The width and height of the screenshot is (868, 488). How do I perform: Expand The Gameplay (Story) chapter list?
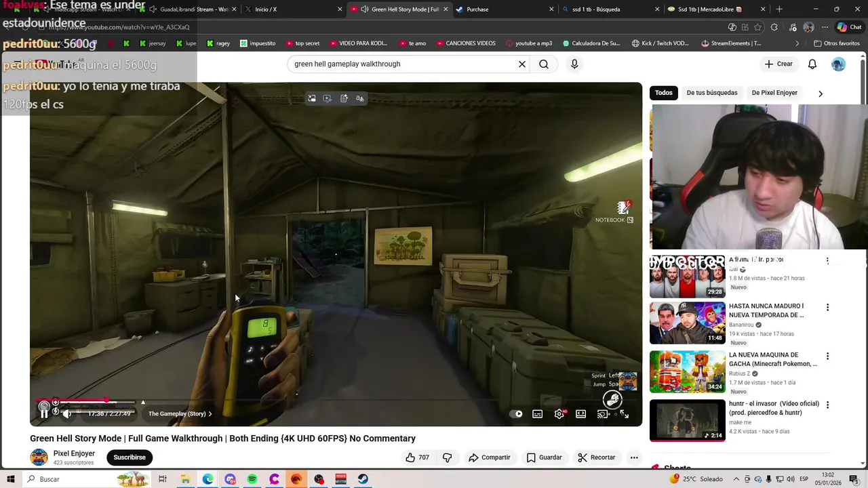coord(180,413)
